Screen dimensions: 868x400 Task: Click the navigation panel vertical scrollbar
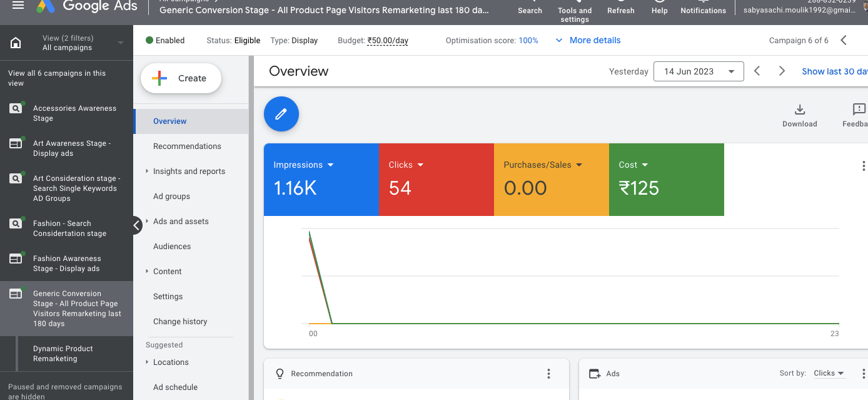[251, 228]
